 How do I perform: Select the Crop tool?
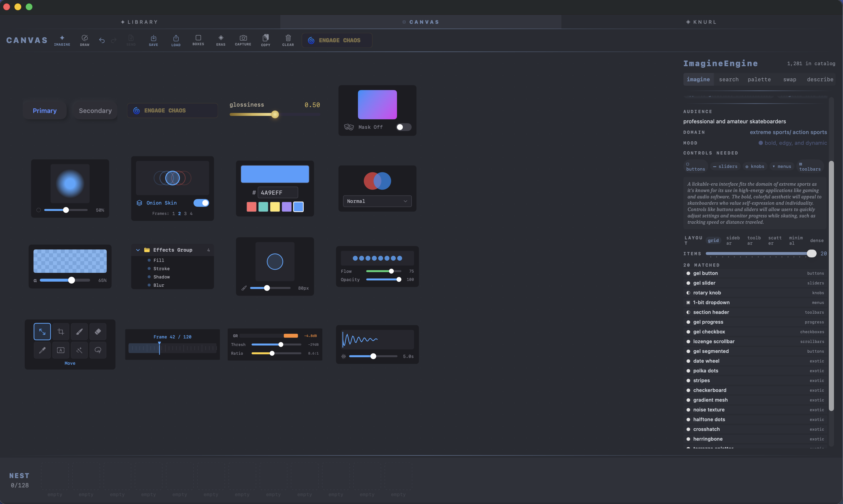61,331
